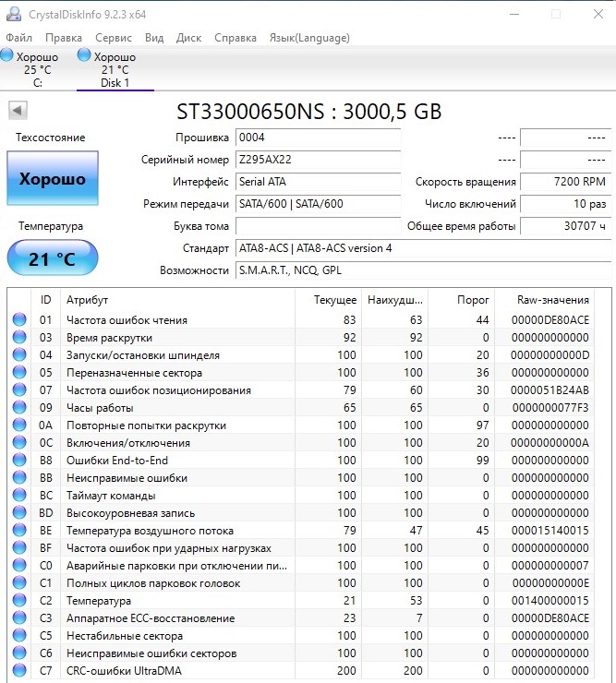Click the status orb of attribute 01 row
Image resolution: width=616 pixels, height=683 pixels.
click(x=19, y=319)
